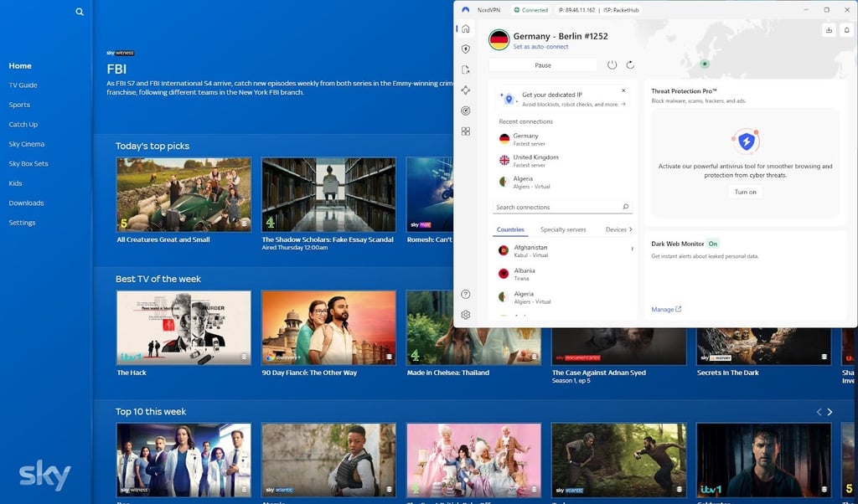Screen dimensions: 858x504
Task: Open Catch Up in Sky menu
Action: (23, 125)
